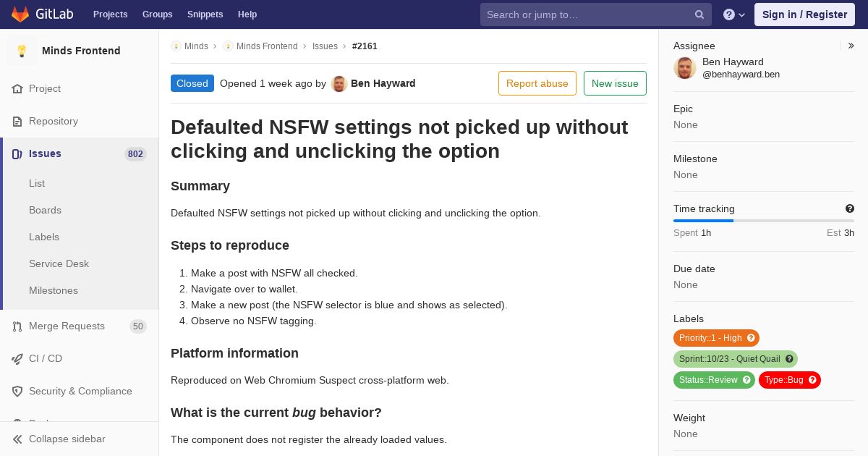Open the Merge Requests sidebar icon

point(17,326)
